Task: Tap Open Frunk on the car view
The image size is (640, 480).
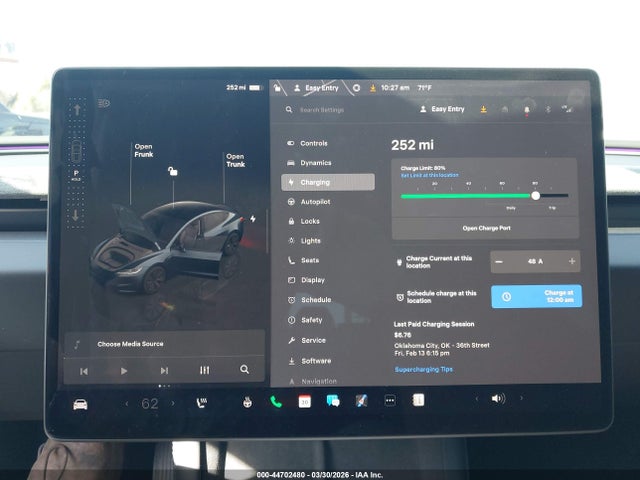Action: point(144,150)
